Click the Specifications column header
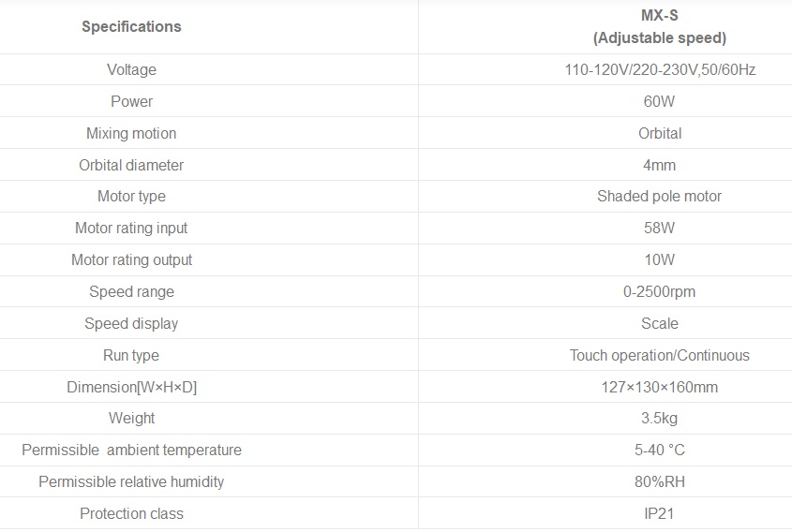 click(131, 26)
